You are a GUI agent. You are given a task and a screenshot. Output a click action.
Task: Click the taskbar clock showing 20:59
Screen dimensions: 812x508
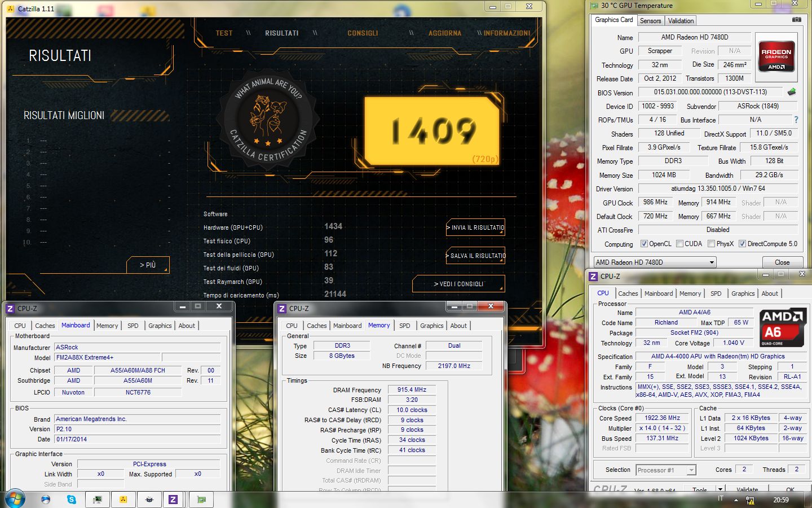(781, 500)
